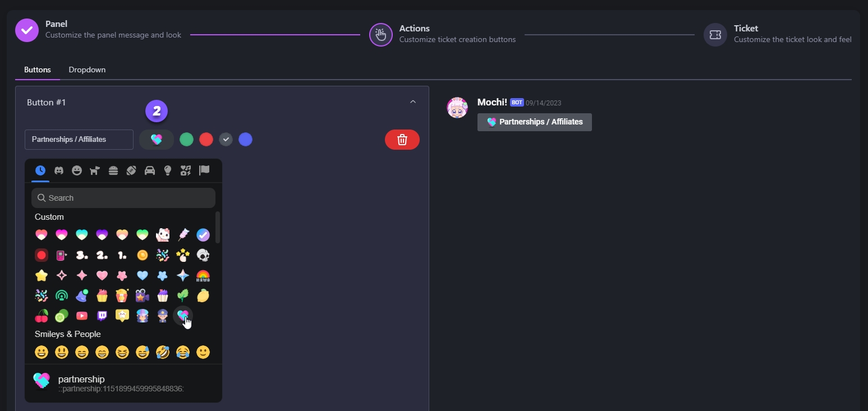Pick the blue verified checkmark emoji

click(203, 235)
